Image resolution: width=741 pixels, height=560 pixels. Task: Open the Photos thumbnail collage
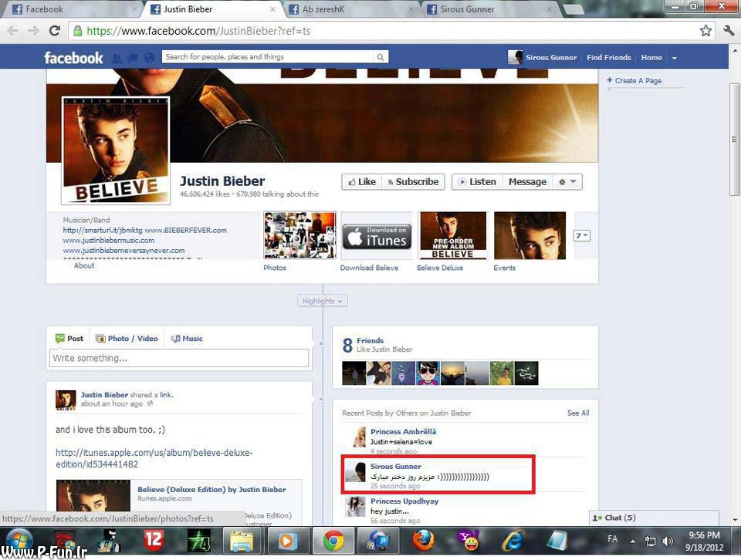point(299,235)
